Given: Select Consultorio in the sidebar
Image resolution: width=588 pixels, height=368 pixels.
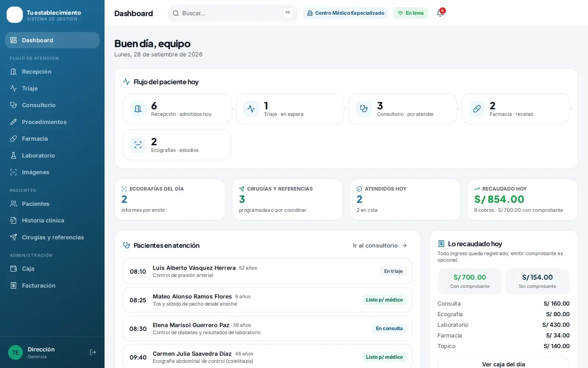Looking at the screenshot, I should pos(52,105).
